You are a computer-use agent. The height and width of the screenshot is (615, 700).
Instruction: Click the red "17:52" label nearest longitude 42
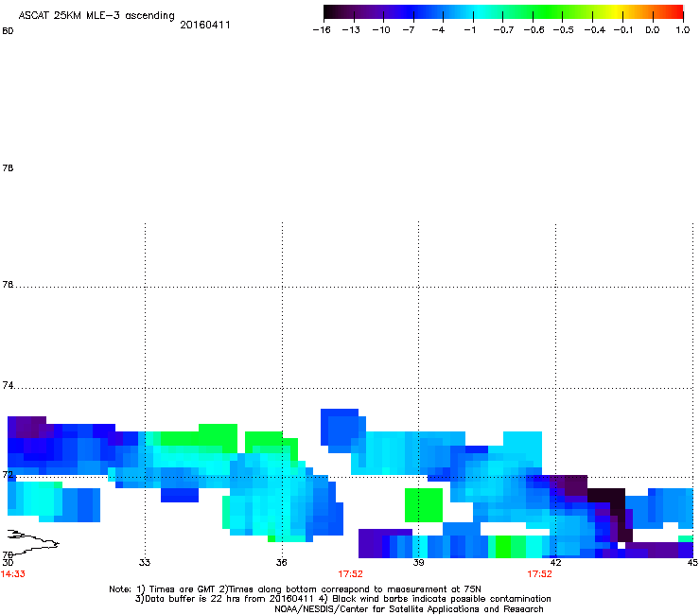click(540, 574)
